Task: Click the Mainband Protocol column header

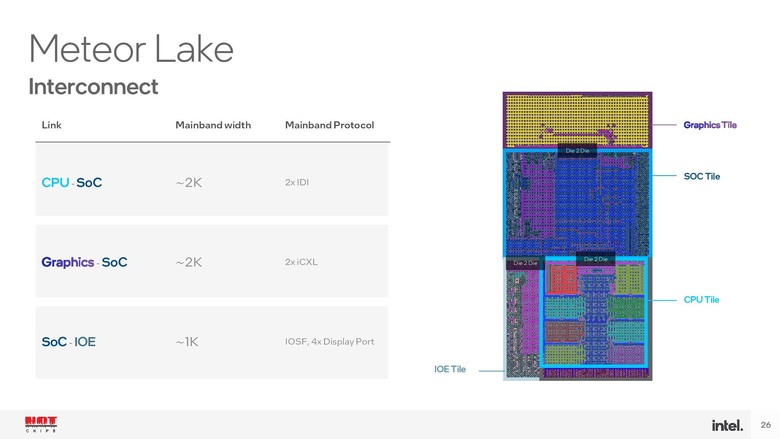Action: tap(329, 125)
